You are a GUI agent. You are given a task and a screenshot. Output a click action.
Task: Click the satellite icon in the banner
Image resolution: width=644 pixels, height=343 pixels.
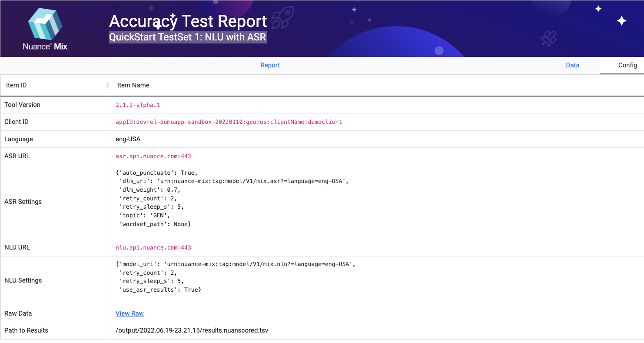click(548, 38)
